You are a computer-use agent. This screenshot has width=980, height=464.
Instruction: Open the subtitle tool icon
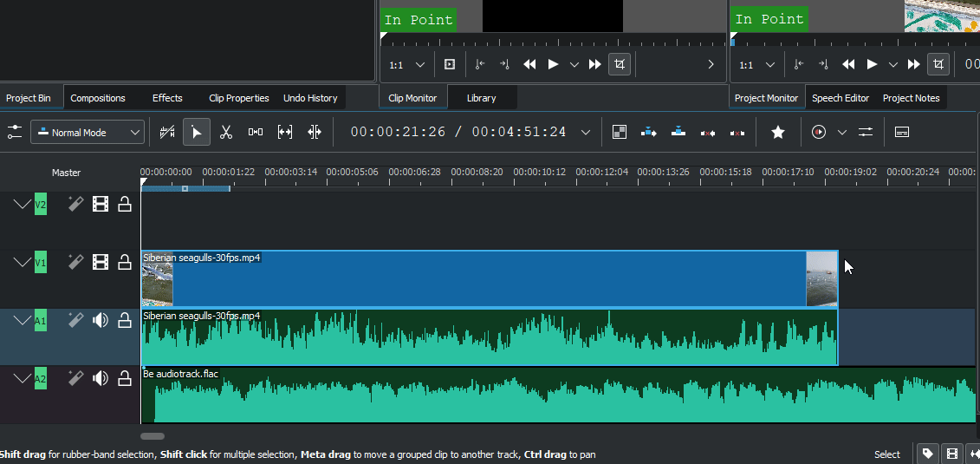[902, 132]
